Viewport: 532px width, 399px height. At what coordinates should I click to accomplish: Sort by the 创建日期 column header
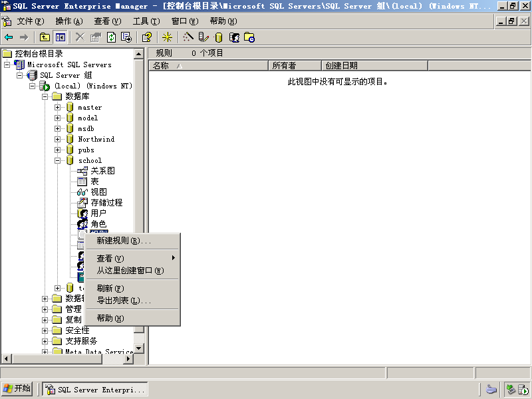click(x=374, y=66)
